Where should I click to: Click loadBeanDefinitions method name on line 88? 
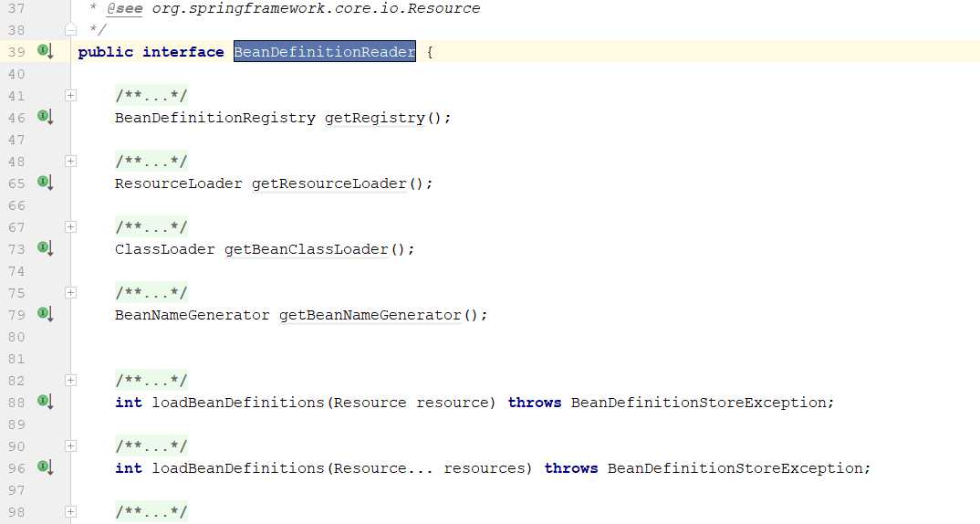[237, 402]
